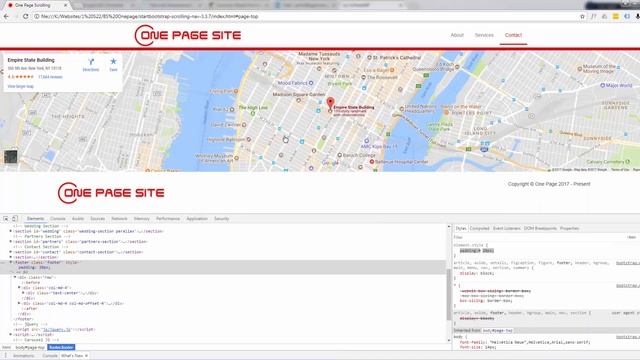The image size is (640, 360).
Task: Click the Bellevue Hospital Center map marker
Action: (x=372, y=162)
